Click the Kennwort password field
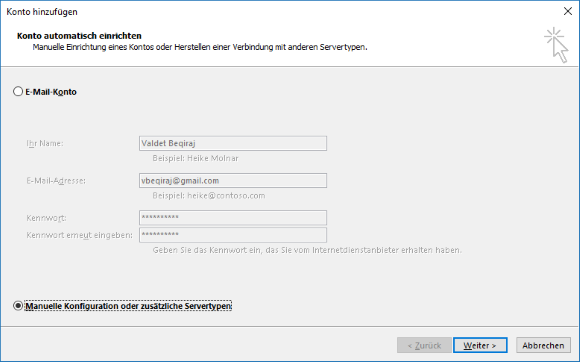Screen dimensions: 580x362 pos(233,218)
